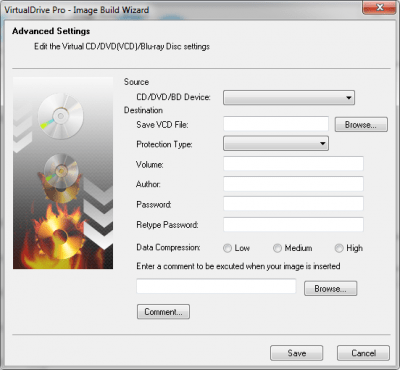Close the Image Build Wizard window
Viewport: 400px width, 370px height.
pyautogui.click(x=379, y=7)
